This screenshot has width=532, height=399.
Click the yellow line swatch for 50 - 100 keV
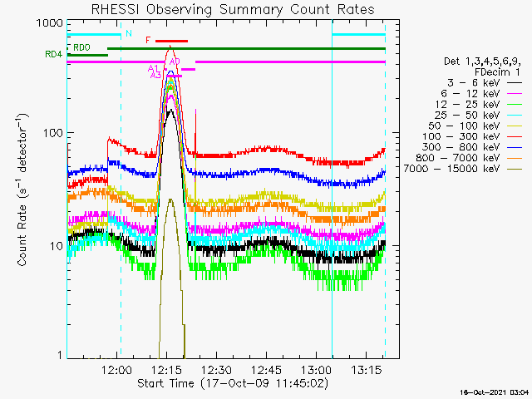pos(515,126)
